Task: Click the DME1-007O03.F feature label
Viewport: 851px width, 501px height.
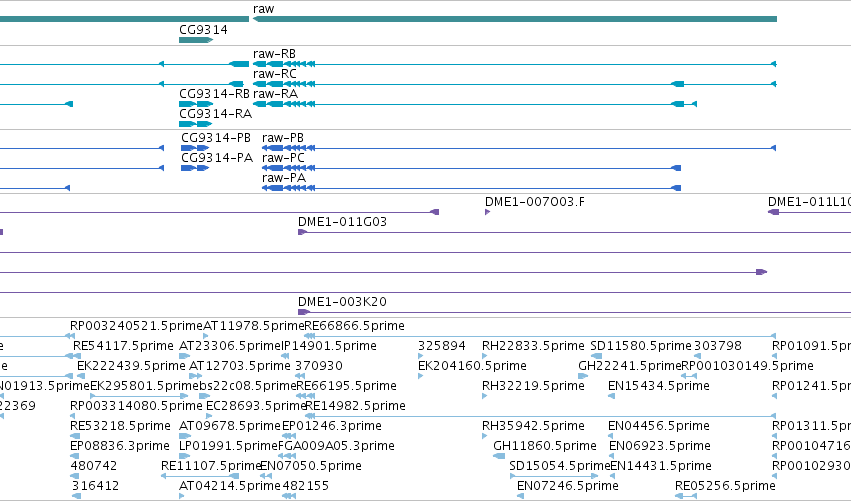Action: tap(535, 202)
